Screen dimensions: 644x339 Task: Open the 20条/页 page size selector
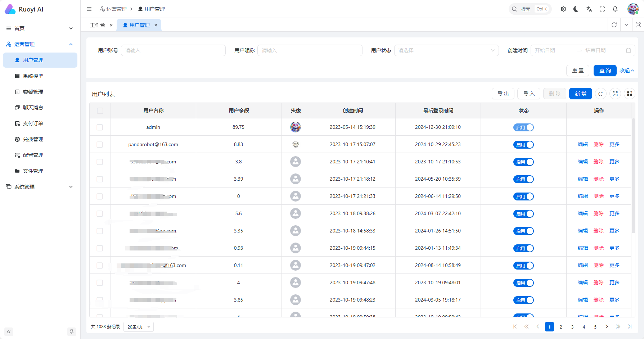click(x=139, y=327)
